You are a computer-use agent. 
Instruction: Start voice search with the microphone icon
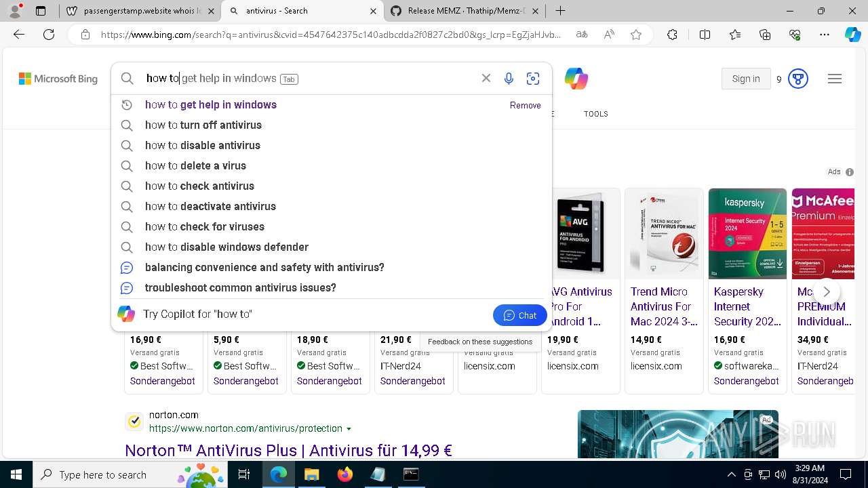point(509,79)
